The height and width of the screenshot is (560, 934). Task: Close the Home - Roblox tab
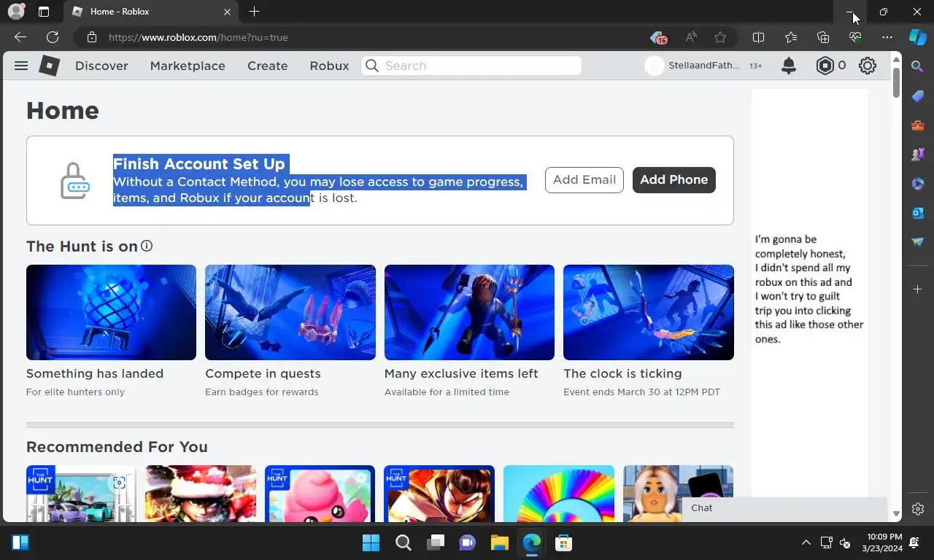(227, 12)
